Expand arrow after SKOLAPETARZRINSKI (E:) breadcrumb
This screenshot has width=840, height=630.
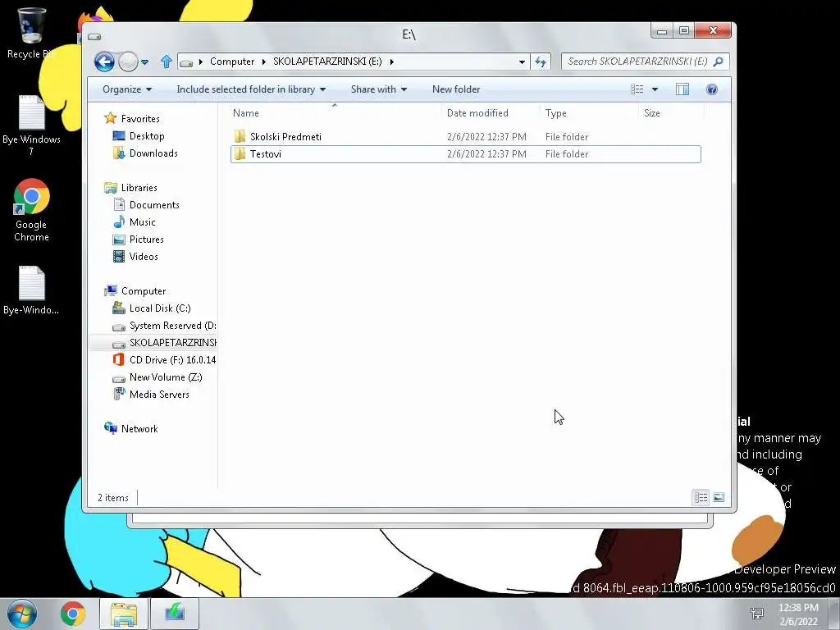[x=391, y=62]
